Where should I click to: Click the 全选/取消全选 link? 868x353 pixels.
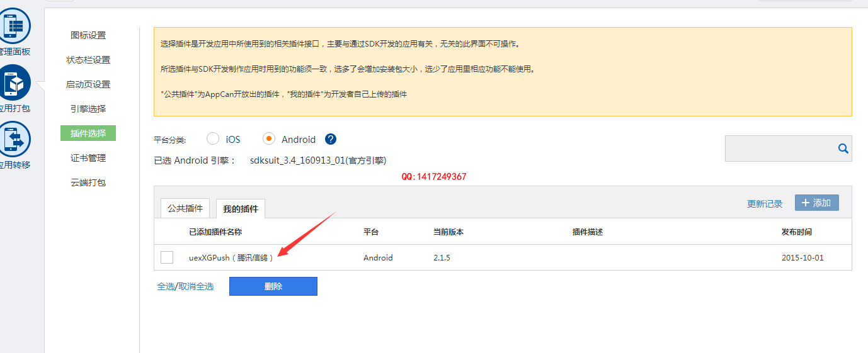pos(185,286)
